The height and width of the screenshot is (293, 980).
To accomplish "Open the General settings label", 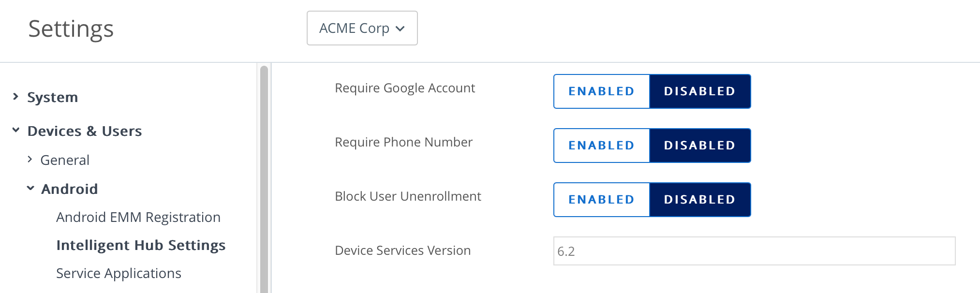I will 65,160.
